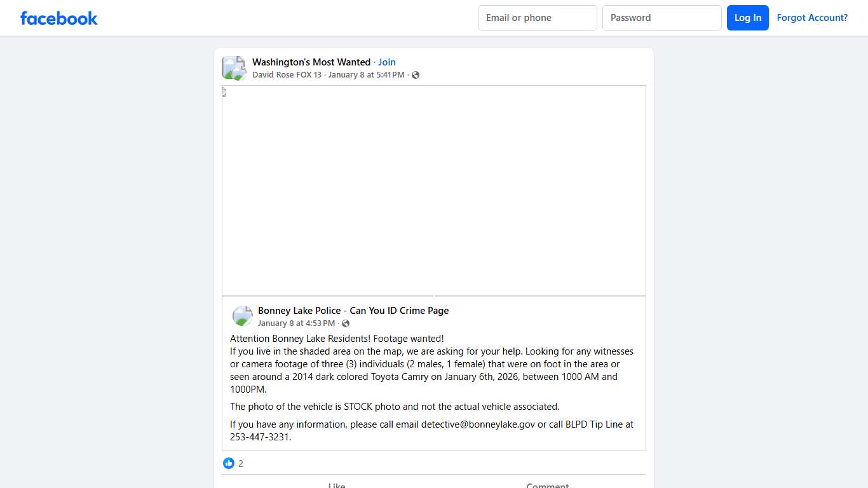Click the Like thumbs-up action below the post

point(336,485)
